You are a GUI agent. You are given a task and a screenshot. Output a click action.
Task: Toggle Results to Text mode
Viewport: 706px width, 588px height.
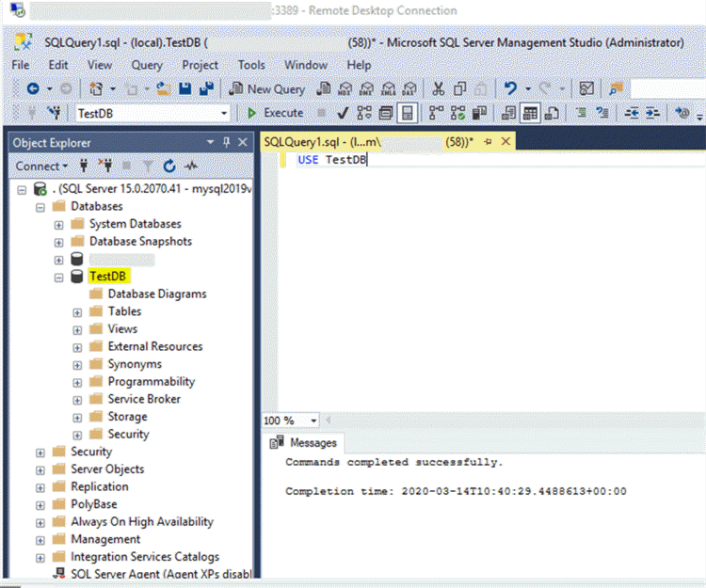tap(508, 113)
